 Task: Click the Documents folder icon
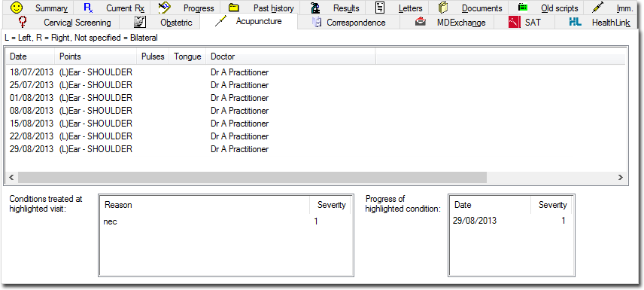pos(442,8)
